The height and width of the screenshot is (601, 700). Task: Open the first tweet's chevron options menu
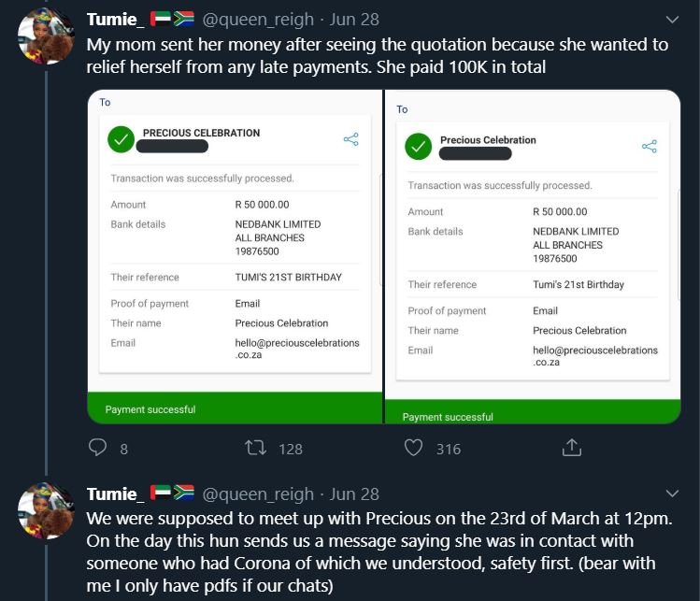click(672, 20)
